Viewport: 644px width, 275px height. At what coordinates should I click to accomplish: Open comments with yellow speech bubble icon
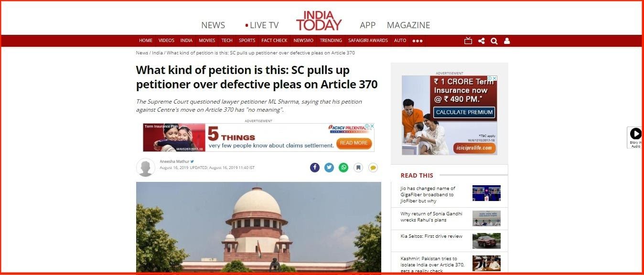[373, 168]
